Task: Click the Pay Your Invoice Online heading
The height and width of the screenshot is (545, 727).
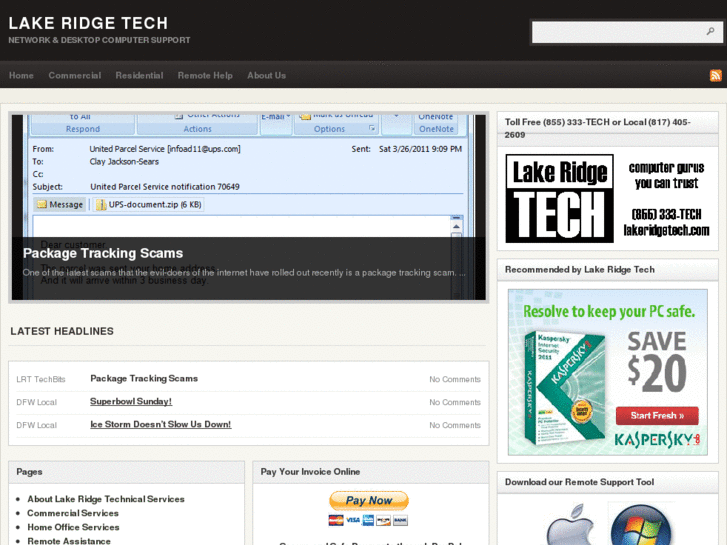Action: 310,472
